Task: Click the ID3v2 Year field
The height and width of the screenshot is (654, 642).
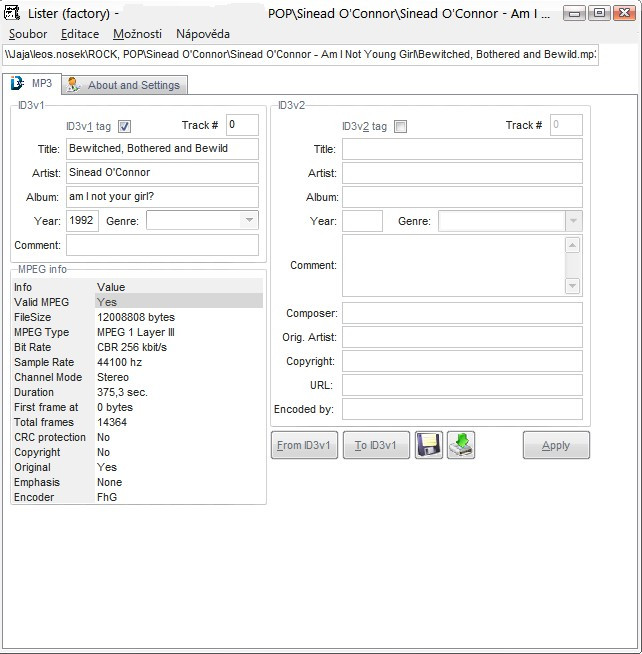Action: (362, 221)
